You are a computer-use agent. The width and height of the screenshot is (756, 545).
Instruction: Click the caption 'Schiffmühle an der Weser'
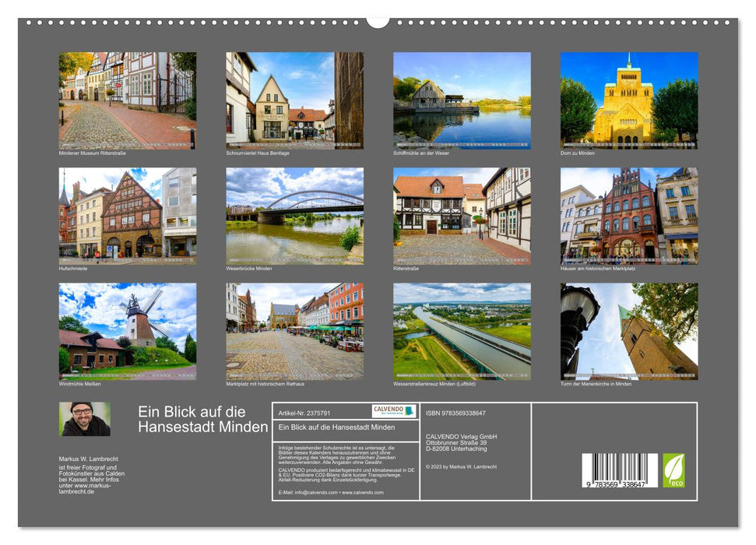click(x=421, y=153)
